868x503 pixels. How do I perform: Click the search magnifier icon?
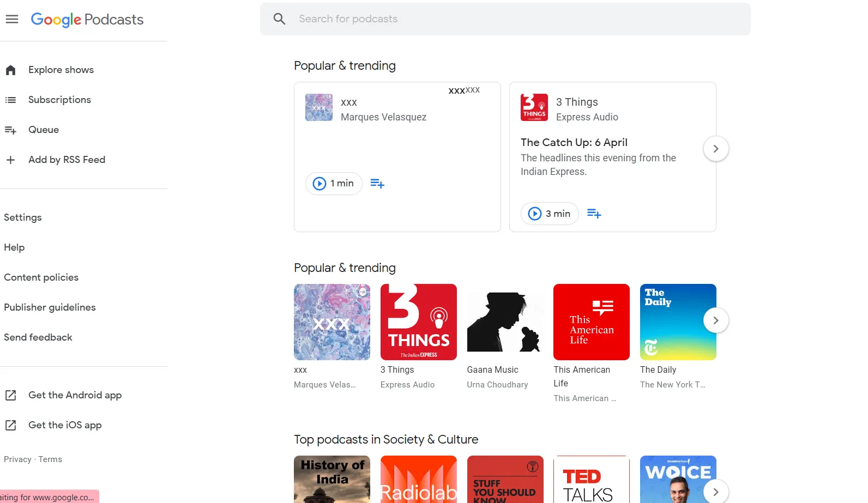point(279,19)
